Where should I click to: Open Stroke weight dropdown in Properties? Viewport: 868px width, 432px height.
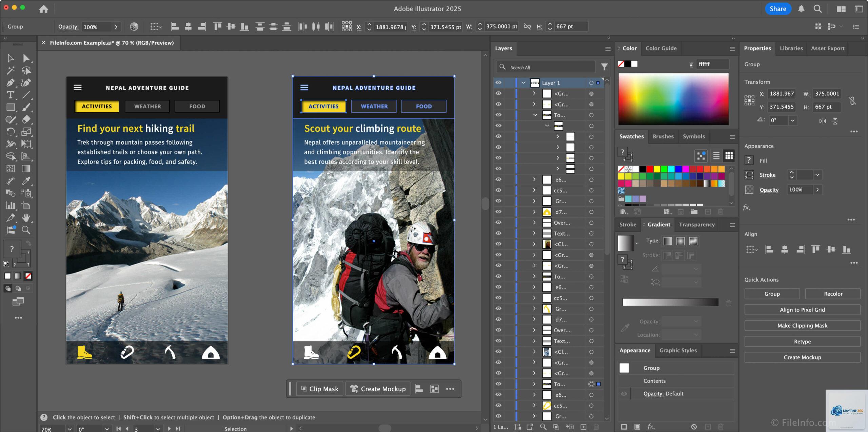[817, 175]
